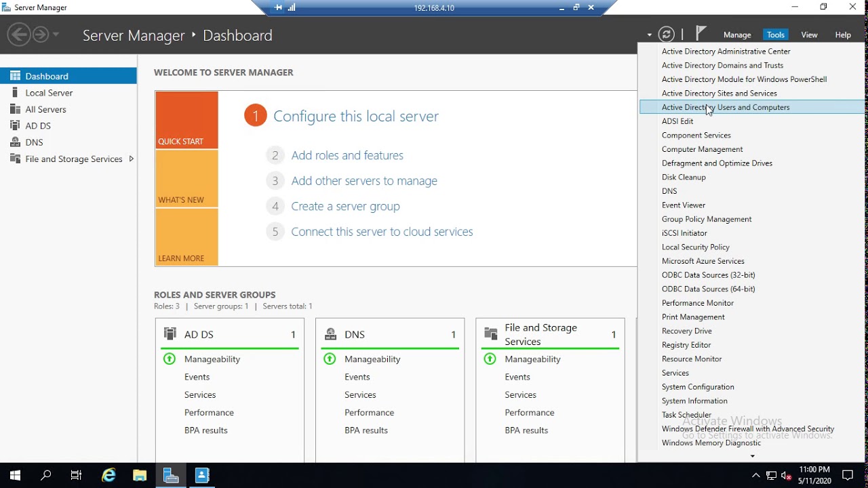Select Dashboard in the left sidebar
Image resolution: width=868 pixels, height=488 pixels.
pos(68,76)
